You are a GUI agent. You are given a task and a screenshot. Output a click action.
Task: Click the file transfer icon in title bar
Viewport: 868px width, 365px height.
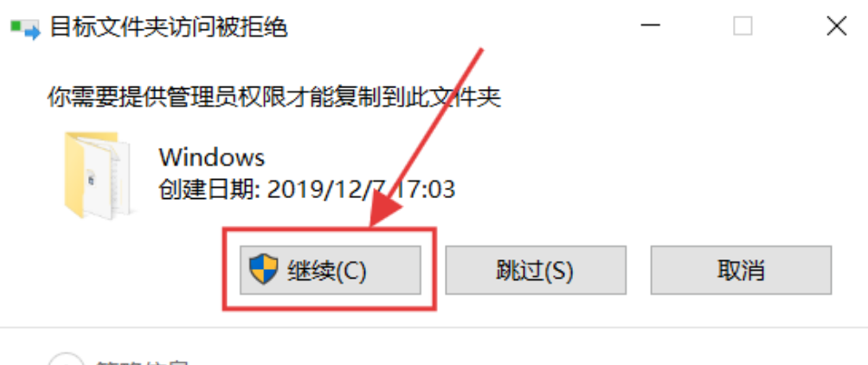point(26,29)
